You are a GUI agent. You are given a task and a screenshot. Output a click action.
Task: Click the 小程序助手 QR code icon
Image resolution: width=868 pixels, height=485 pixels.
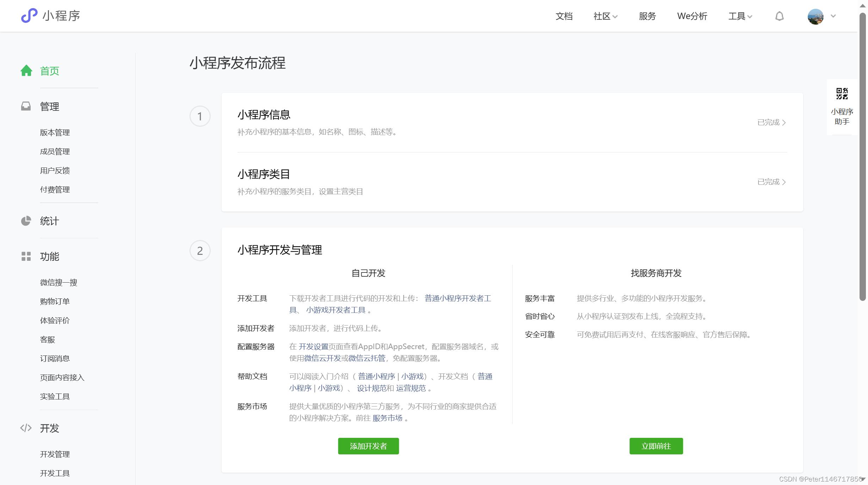click(842, 93)
